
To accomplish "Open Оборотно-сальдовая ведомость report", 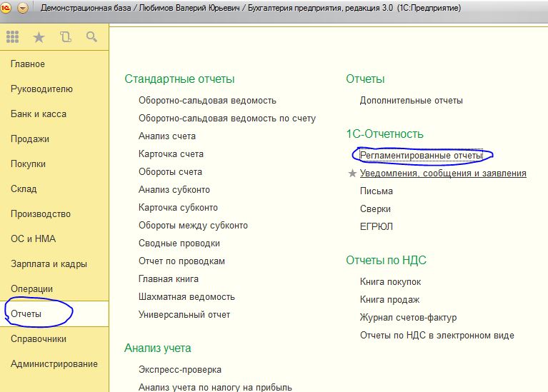I will [x=207, y=101].
